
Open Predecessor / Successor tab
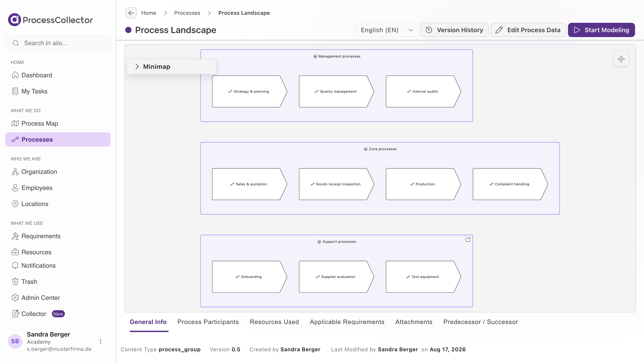click(480, 322)
